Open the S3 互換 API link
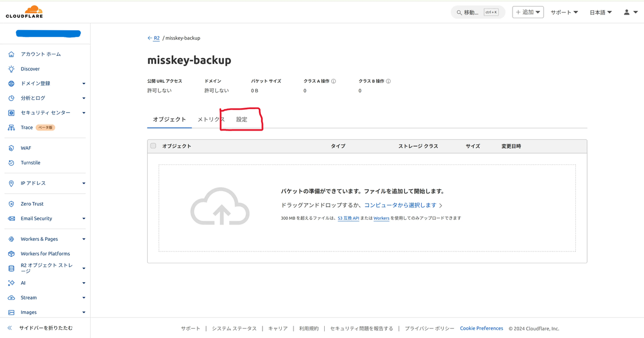Image resolution: width=644 pixels, height=338 pixels. click(348, 218)
